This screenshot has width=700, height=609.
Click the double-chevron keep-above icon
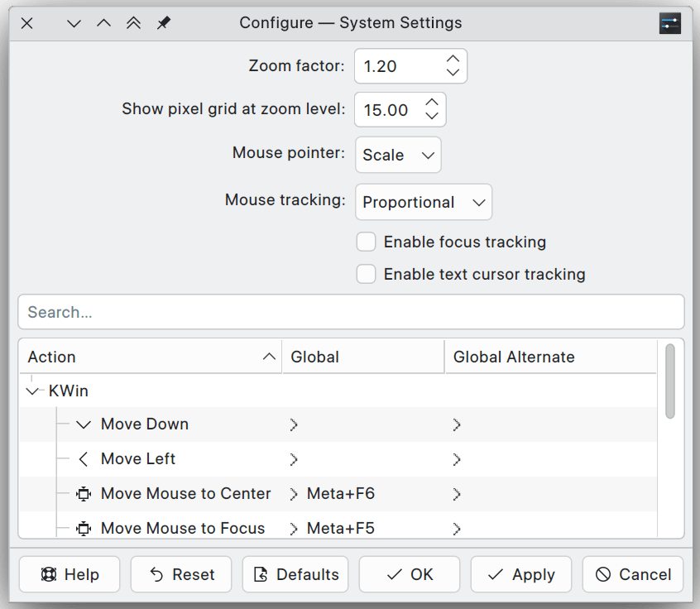coord(133,23)
